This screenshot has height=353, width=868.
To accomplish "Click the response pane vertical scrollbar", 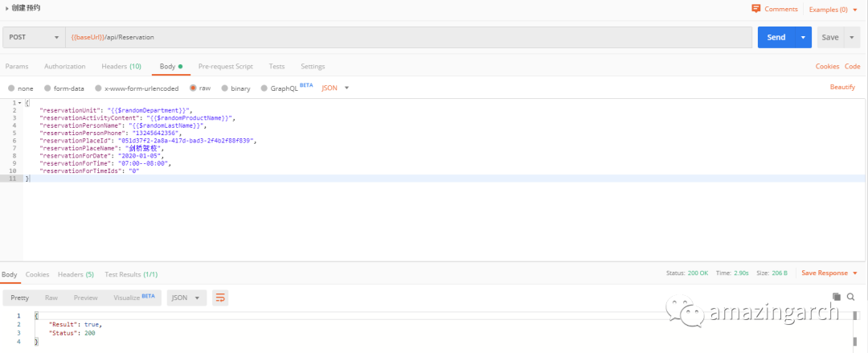I will pyautogui.click(x=855, y=330).
